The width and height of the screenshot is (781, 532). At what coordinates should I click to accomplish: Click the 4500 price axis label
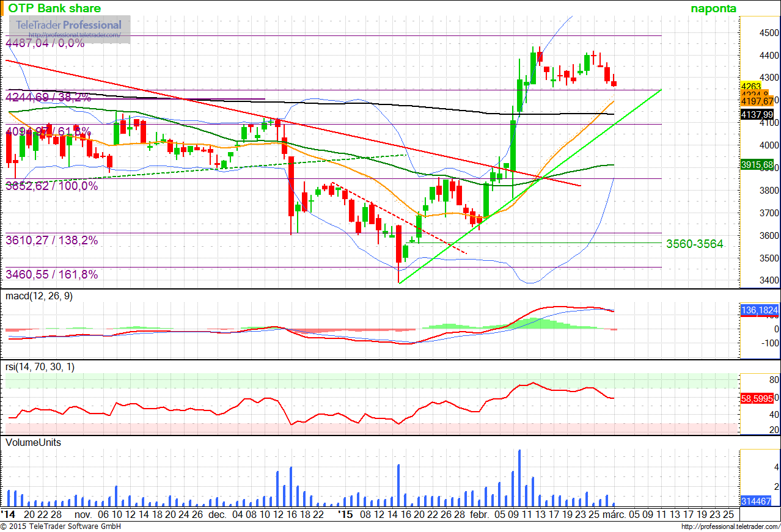[769, 33]
